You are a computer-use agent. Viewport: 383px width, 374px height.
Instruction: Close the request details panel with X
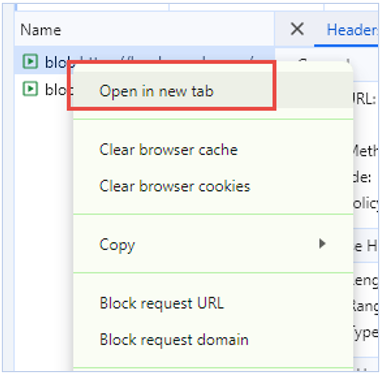[x=297, y=29]
